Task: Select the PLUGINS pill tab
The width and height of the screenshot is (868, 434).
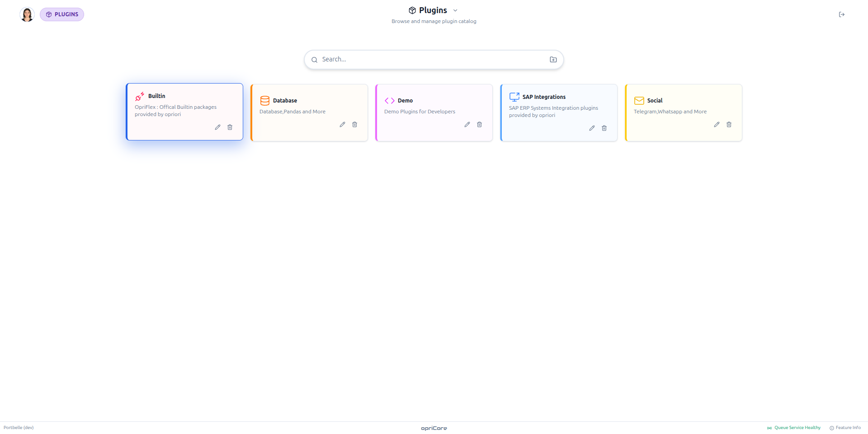Action: (62, 14)
